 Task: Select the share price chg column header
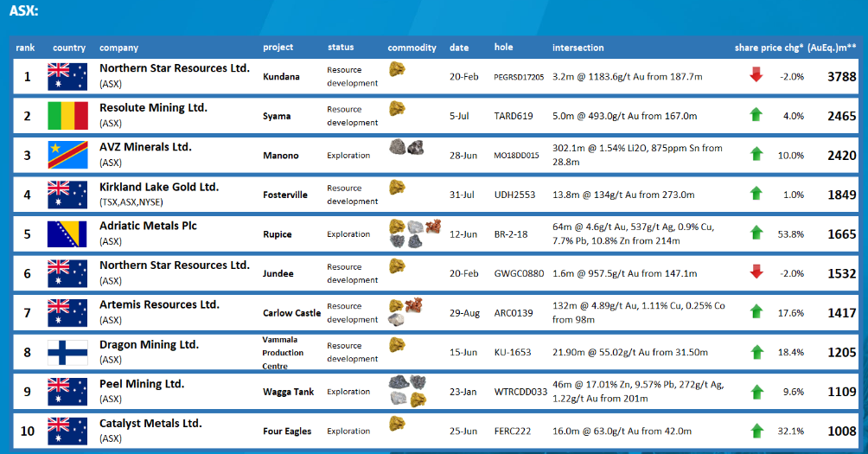pos(768,48)
